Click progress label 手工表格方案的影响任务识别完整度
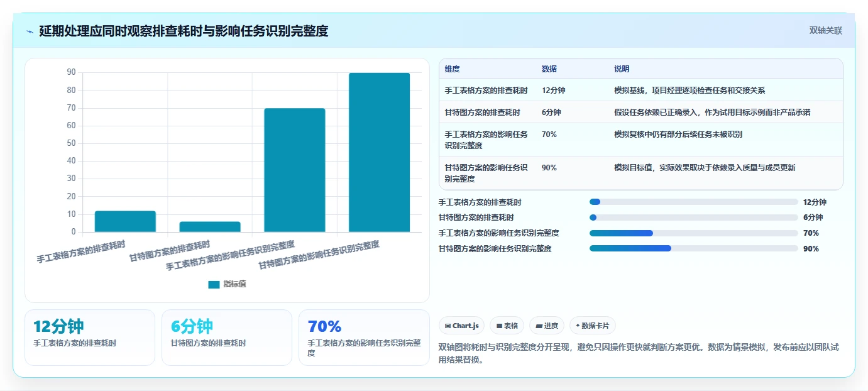 point(499,233)
